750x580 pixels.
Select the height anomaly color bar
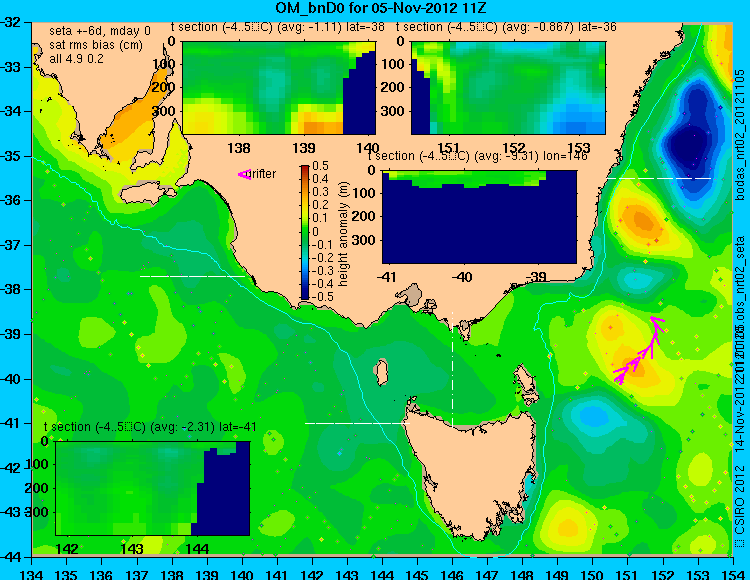(x=305, y=232)
